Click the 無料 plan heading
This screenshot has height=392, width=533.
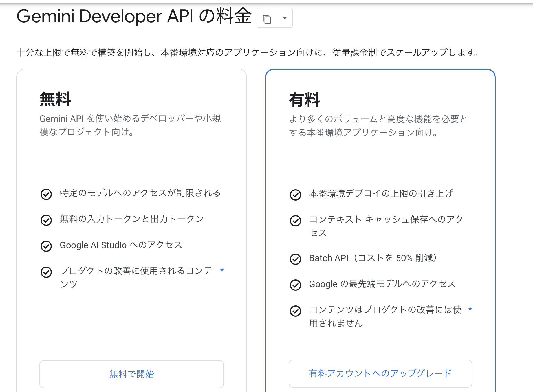point(55,99)
